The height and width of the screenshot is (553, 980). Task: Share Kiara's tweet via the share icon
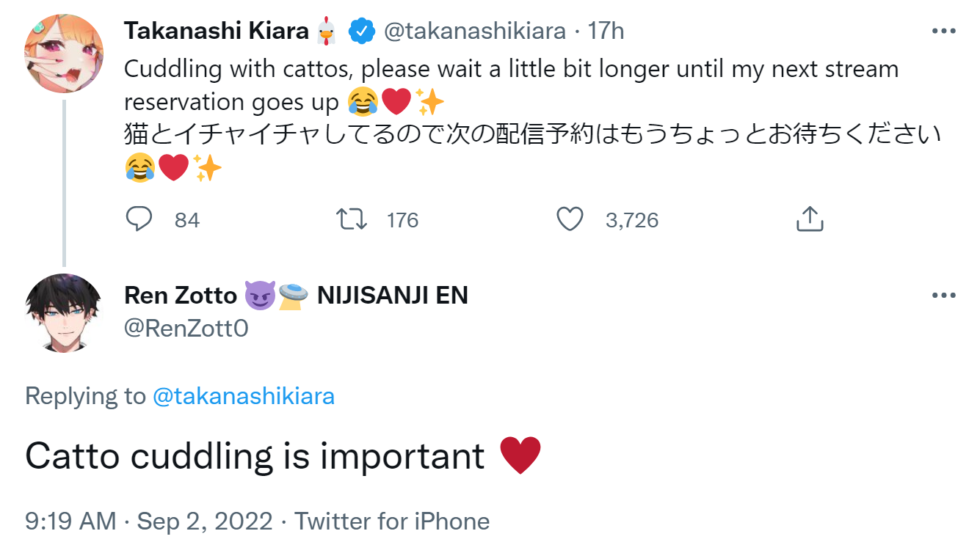pyautogui.click(x=810, y=219)
